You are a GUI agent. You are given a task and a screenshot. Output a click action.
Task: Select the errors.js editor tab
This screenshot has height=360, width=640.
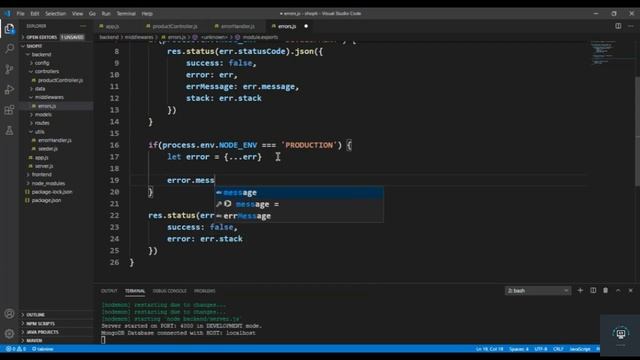click(287, 26)
